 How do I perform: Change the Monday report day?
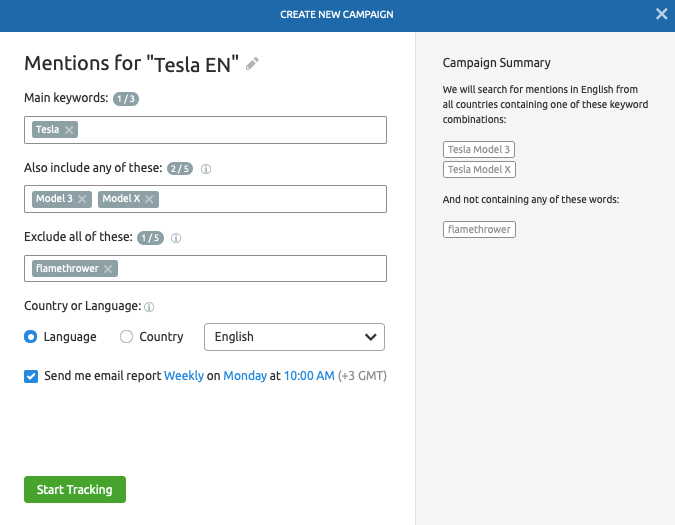[x=245, y=376]
